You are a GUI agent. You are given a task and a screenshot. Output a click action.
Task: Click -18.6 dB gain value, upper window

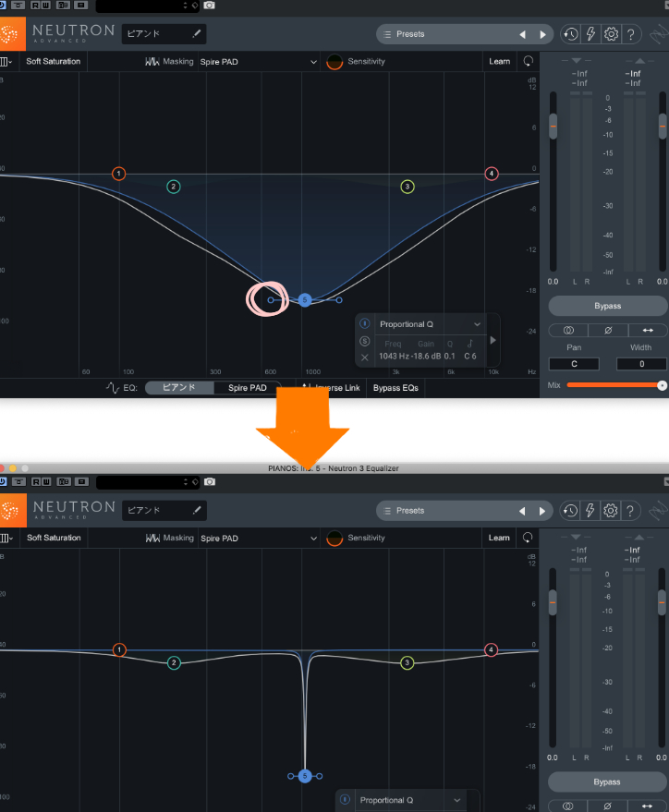pyautogui.click(x=426, y=357)
